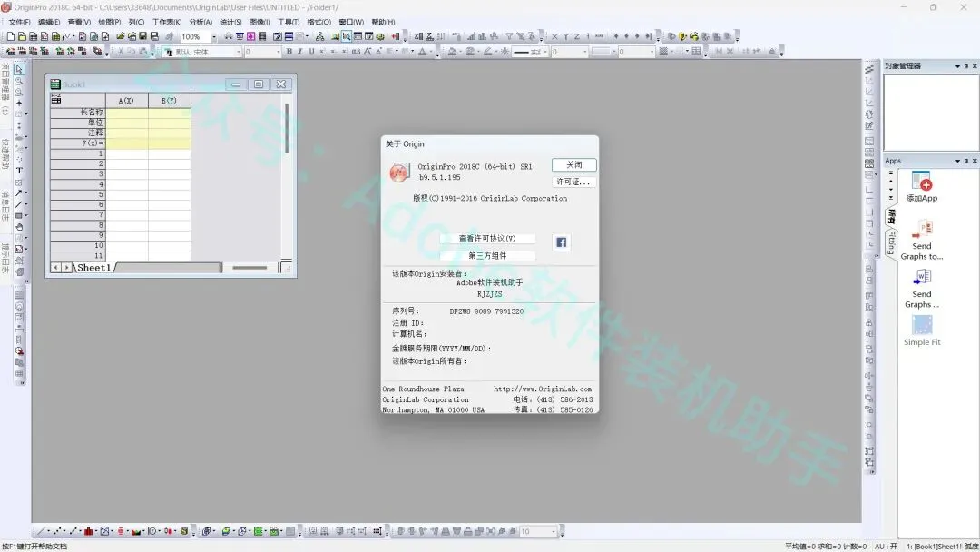Click the Open file folder icon

point(120,37)
